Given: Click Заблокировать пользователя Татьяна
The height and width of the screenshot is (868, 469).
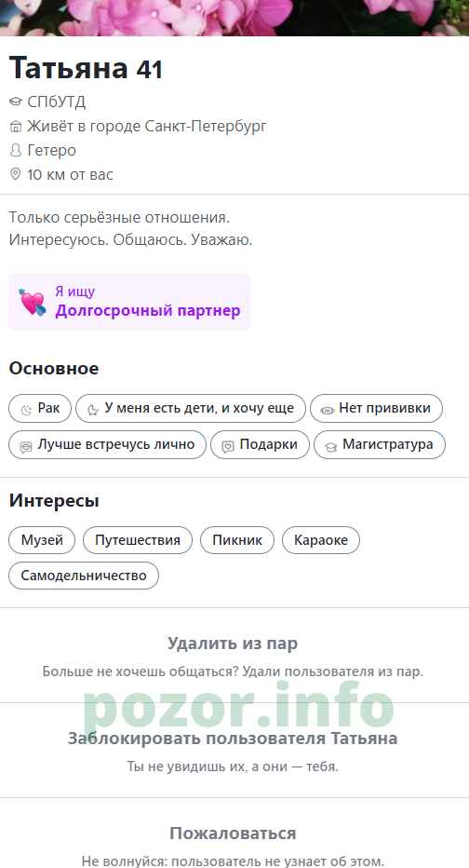Looking at the screenshot, I should click(x=233, y=739).
